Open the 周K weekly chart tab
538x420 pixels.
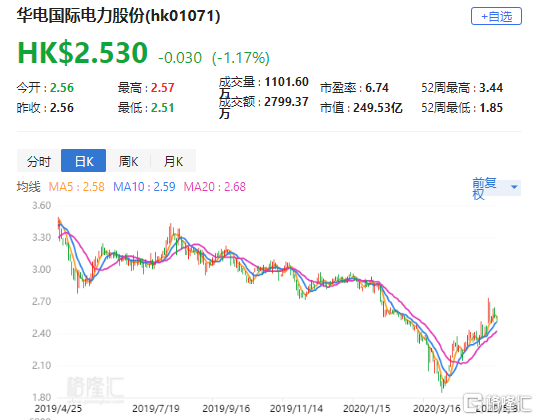(128, 161)
